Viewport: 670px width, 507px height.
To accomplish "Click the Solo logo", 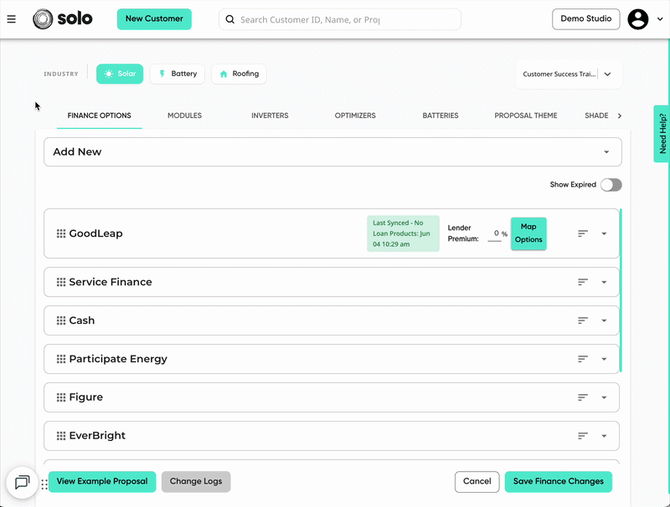I will [x=62, y=19].
